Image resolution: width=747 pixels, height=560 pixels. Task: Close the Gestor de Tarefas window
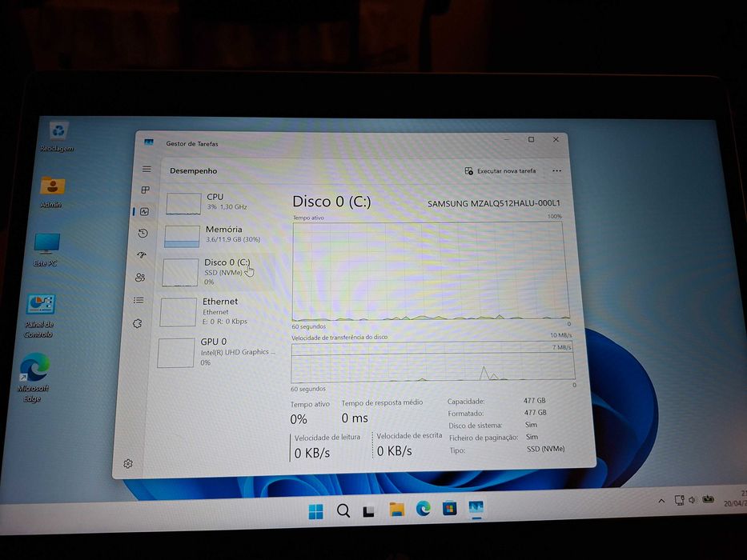pos(556,139)
